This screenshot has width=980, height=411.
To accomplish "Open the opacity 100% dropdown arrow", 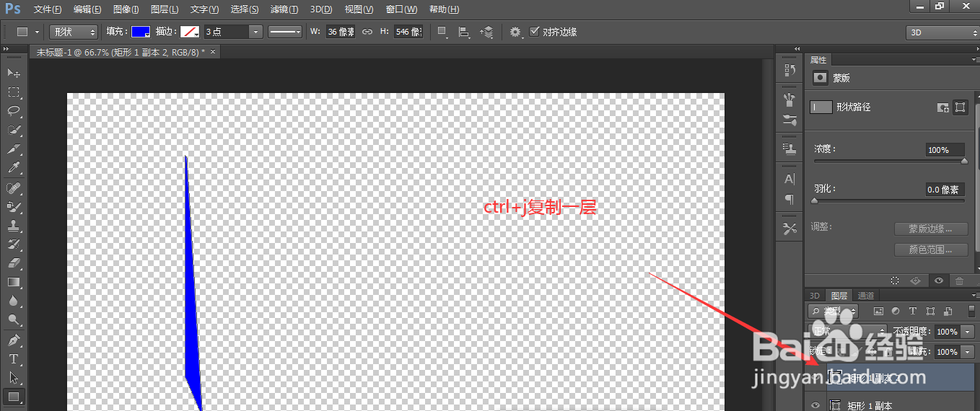I will pos(968,332).
